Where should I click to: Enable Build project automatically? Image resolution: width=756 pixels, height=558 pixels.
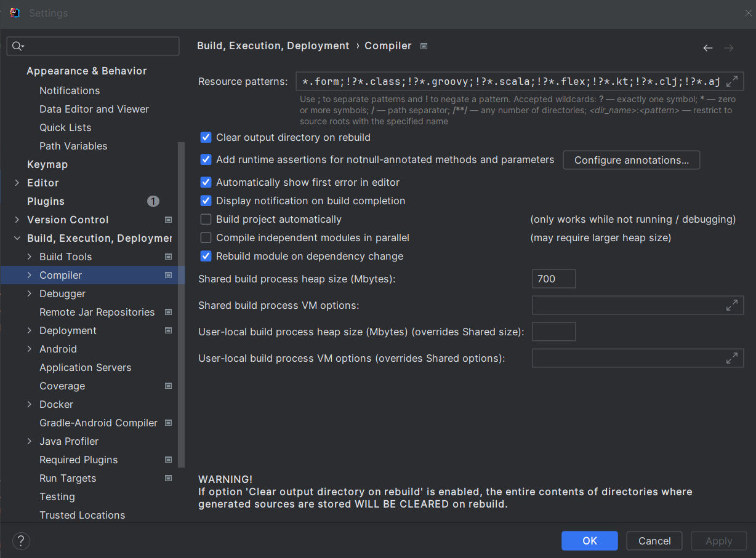206,220
